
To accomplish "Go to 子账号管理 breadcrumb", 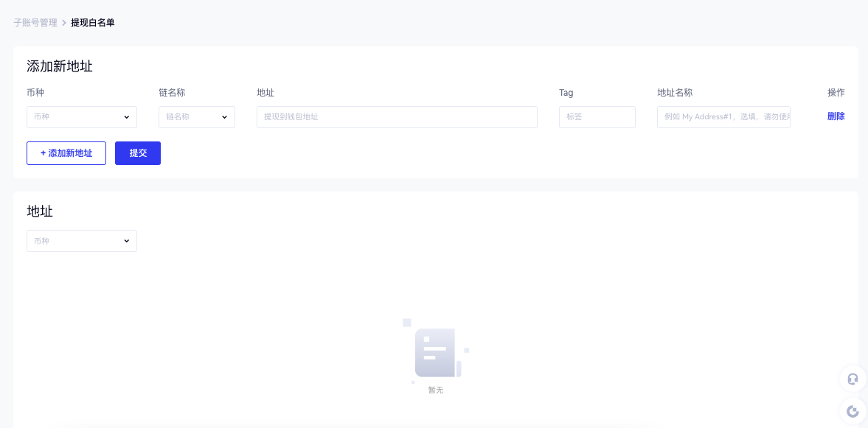I will click(35, 23).
